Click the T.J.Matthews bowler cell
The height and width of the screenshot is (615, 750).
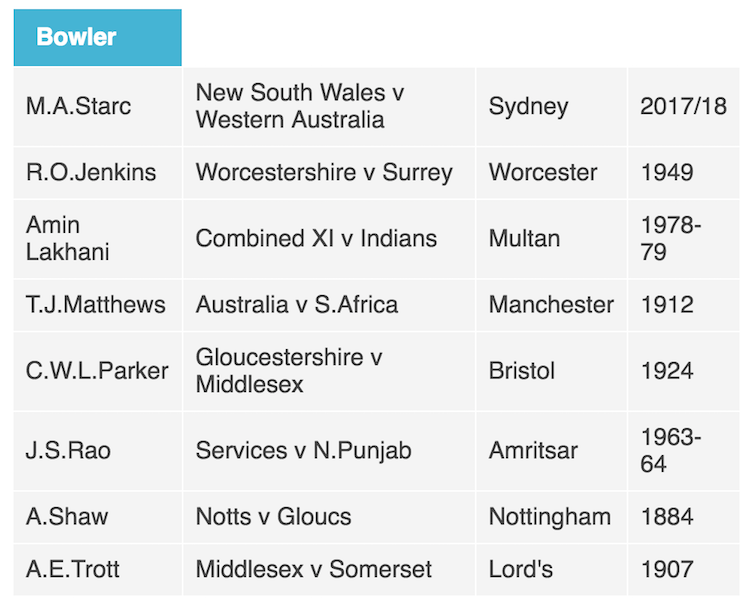click(96, 304)
